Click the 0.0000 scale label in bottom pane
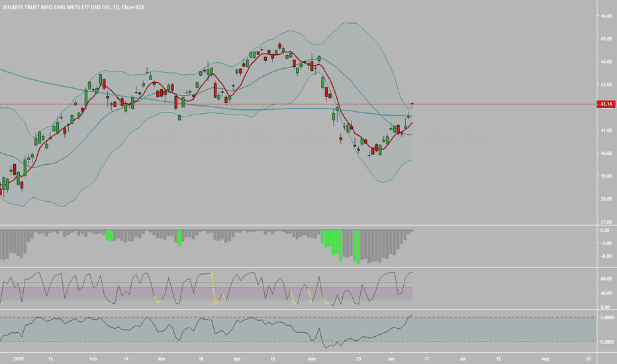The image size is (617, 364). click(x=608, y=342)
